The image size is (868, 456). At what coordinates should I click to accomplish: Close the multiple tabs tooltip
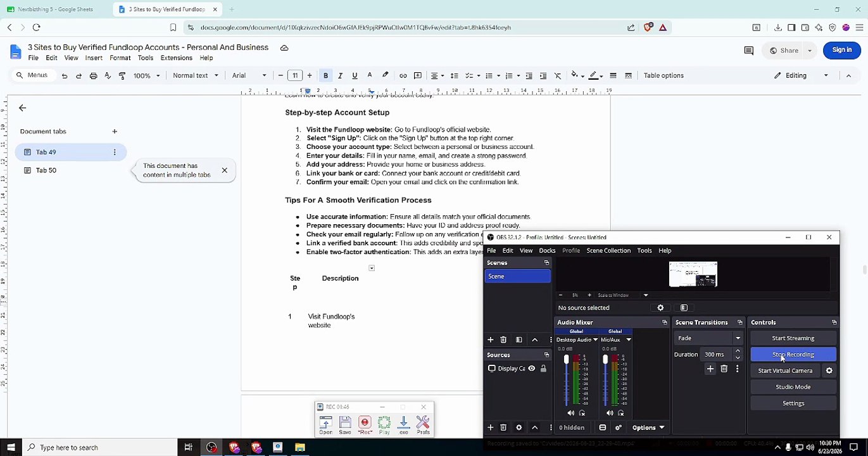[224, 170]
